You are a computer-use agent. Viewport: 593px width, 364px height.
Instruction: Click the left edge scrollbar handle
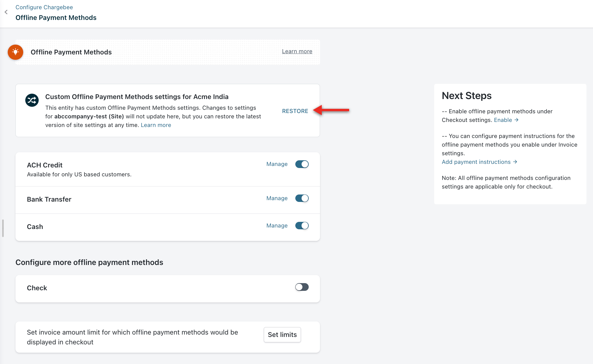coord(3,228)
